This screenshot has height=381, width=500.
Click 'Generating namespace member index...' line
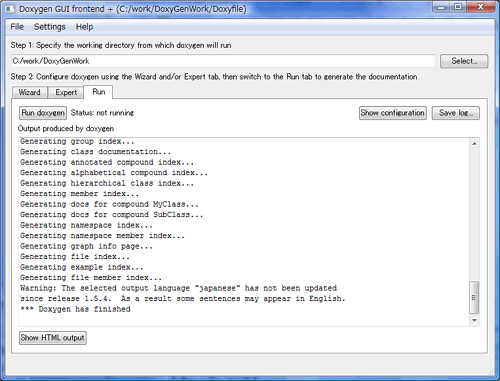tap(102, 236)
